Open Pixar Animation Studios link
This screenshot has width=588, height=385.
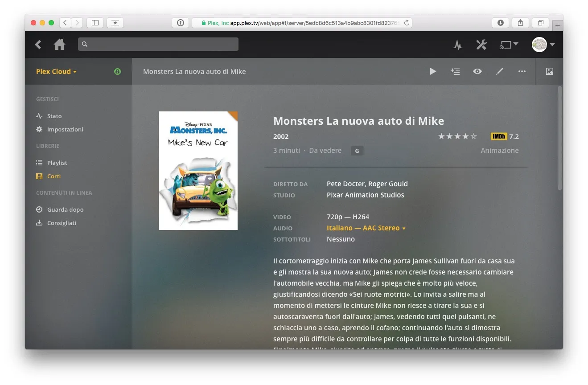tap(366, 195)
